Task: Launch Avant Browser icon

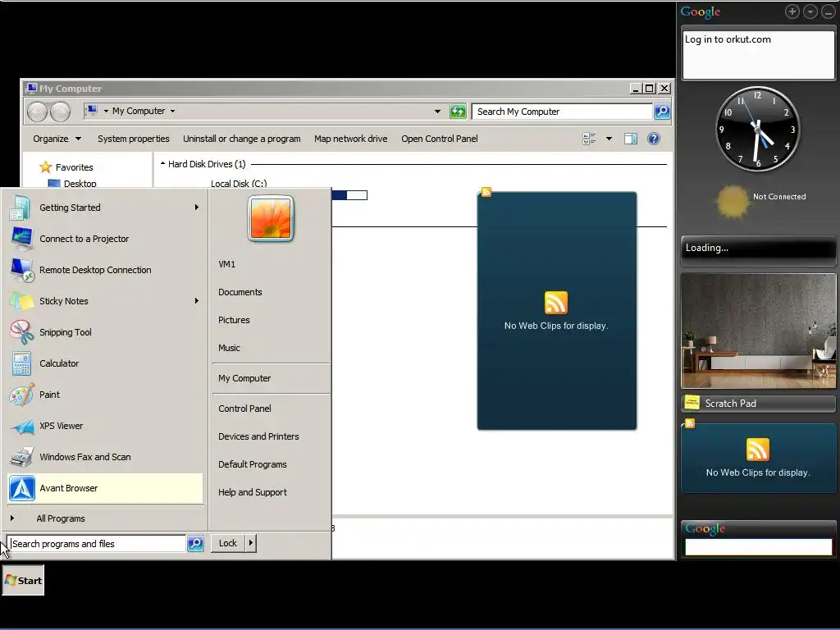Action: [x=22, y=488]
